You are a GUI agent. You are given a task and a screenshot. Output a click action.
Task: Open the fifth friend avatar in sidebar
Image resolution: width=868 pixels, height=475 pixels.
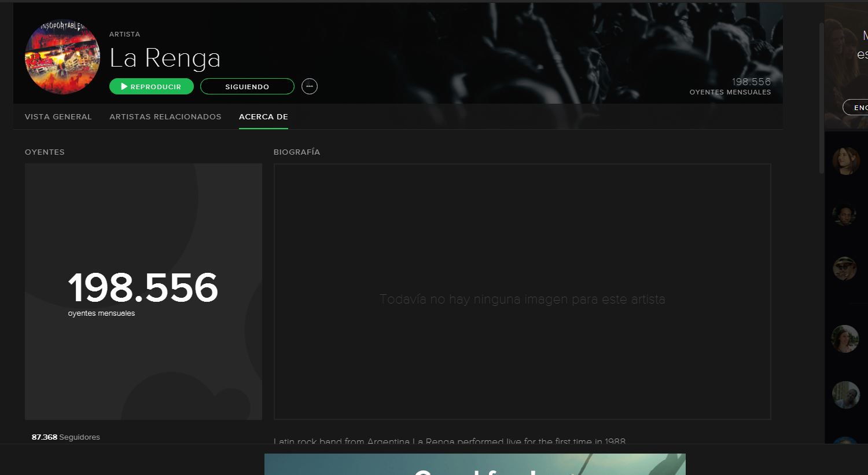(x=845, y=395)
